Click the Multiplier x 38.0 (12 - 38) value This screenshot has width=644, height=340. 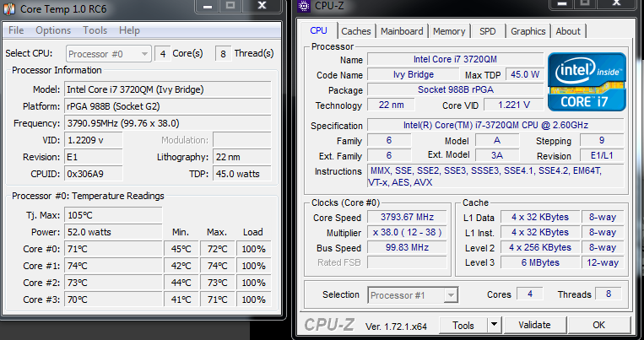pyautogui.click(x=407, y=232)
